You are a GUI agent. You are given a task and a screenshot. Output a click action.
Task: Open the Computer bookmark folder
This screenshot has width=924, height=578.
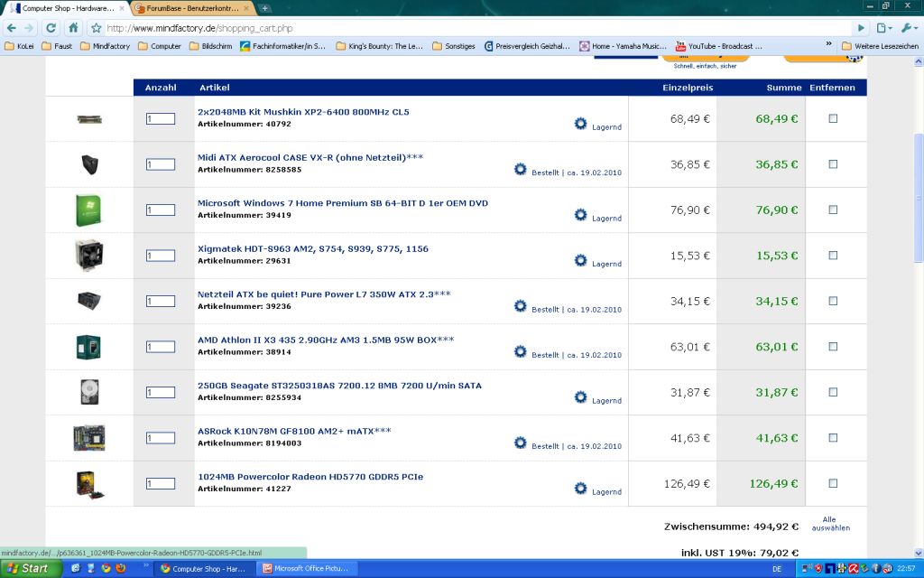160,46
